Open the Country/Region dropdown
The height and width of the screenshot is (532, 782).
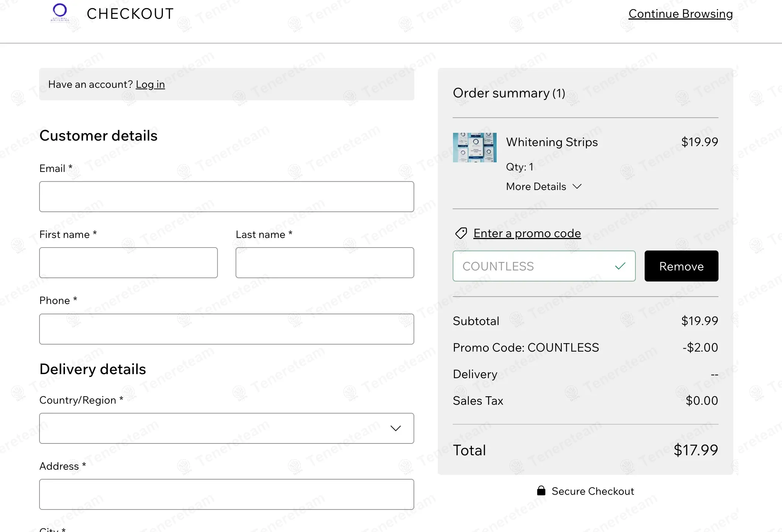[227, 428]
